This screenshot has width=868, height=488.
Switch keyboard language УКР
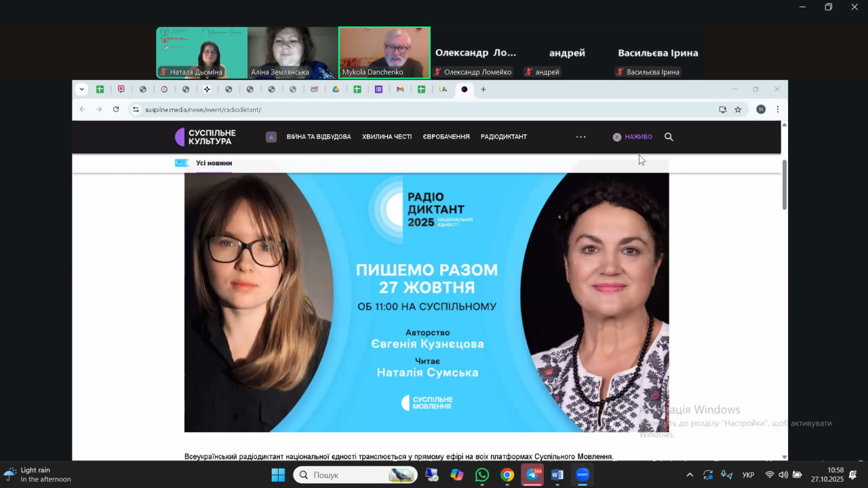click(749, 475)
